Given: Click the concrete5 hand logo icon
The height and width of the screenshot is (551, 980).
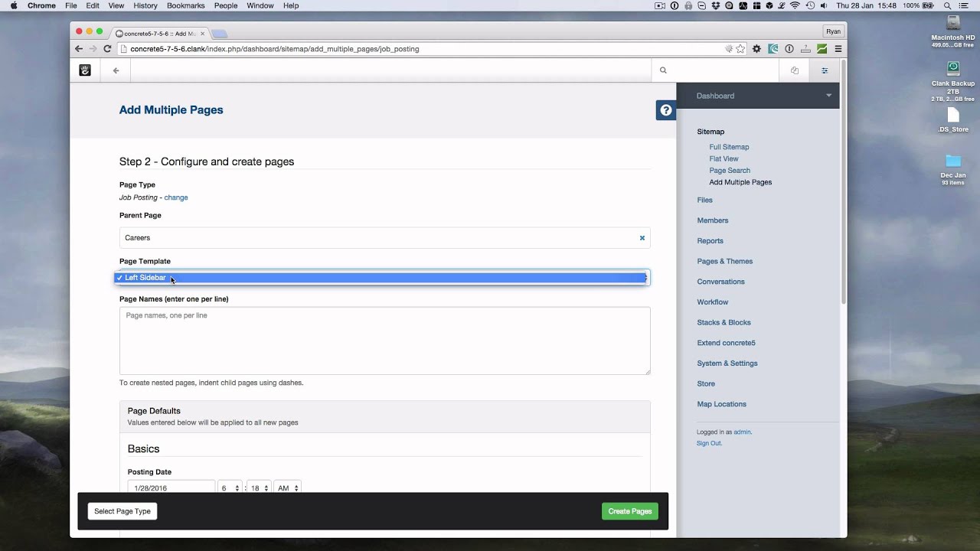Looking at the screenshot, I should (85, 70).
